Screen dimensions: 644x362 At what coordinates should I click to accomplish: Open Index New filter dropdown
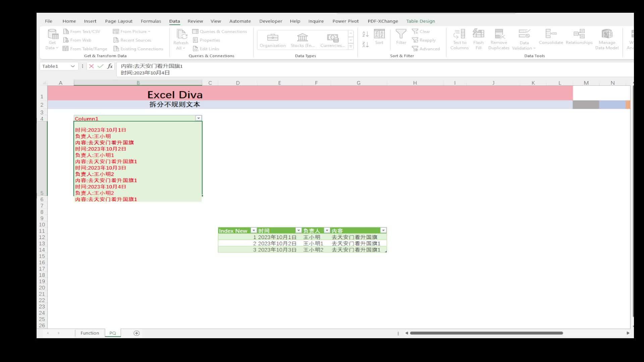click(254, 230)
